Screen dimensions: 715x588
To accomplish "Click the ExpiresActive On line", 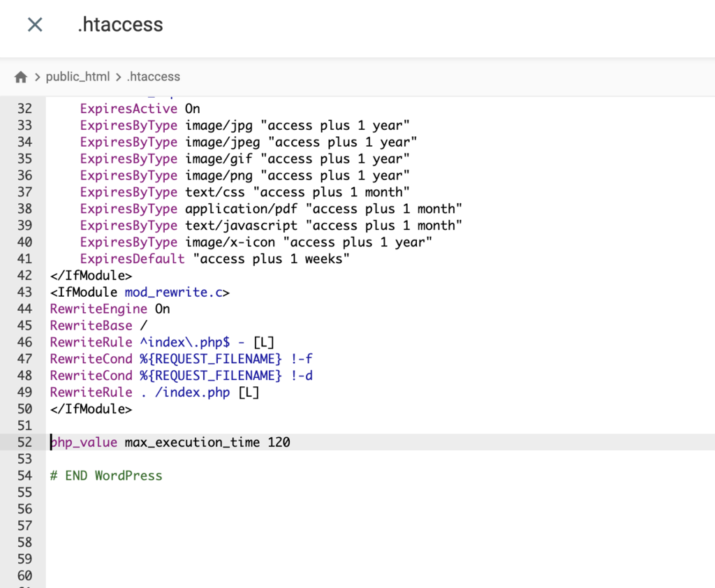I will tap(138, 108).
